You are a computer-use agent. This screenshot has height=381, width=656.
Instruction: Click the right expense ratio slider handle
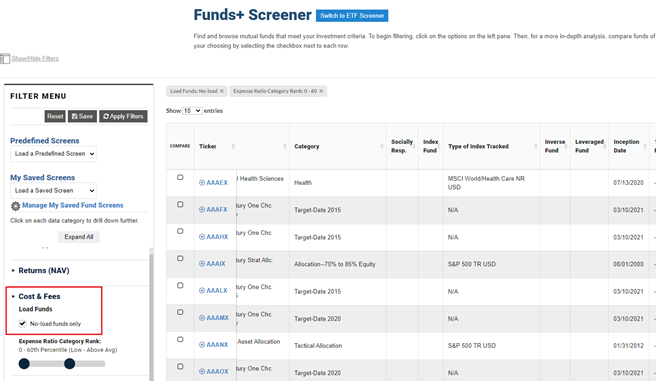pyautogui.click(x=69, y=363)
